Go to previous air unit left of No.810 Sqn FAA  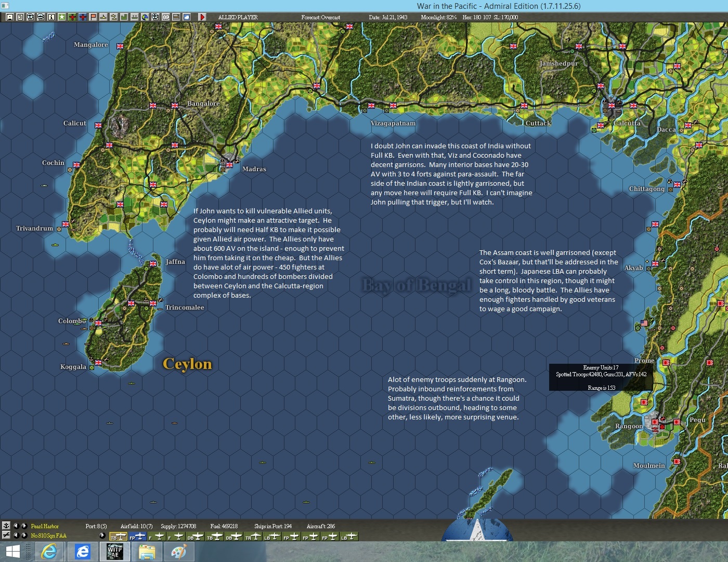click(x=16, y=535)
